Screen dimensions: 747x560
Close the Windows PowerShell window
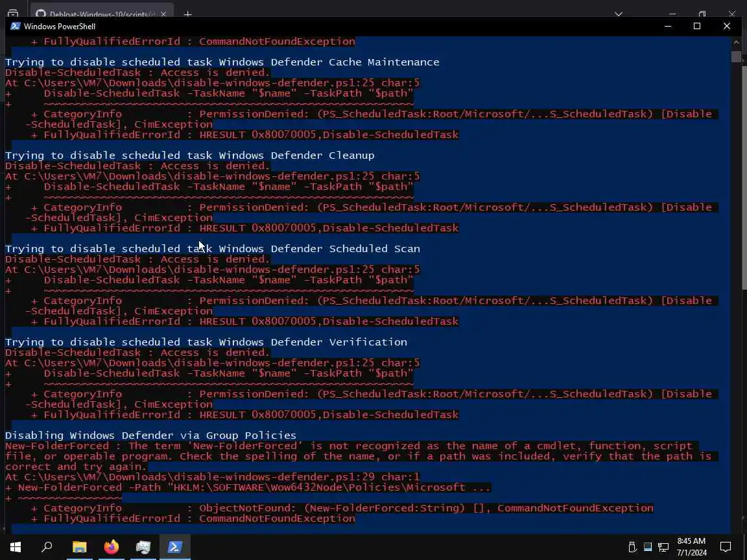coord(726,26)
